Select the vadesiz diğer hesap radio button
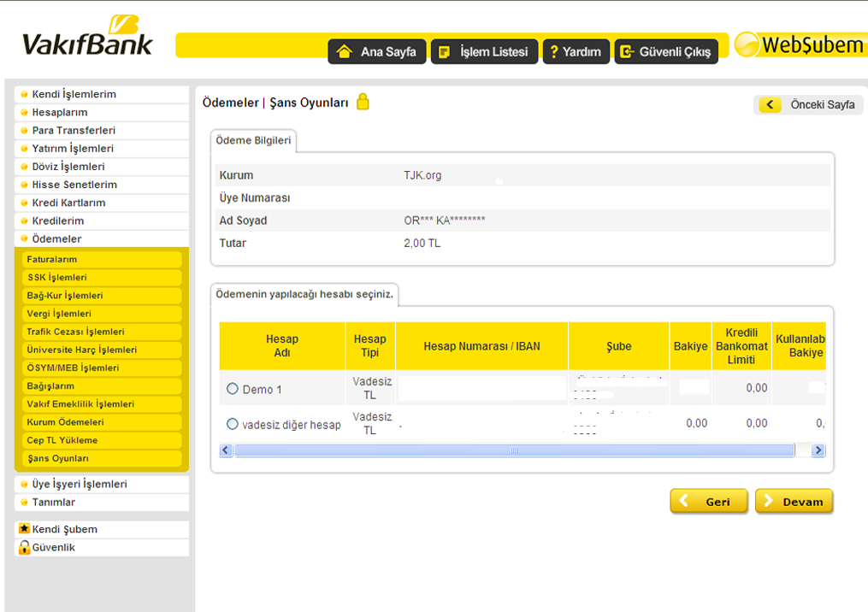 click(x=233, y=425)
